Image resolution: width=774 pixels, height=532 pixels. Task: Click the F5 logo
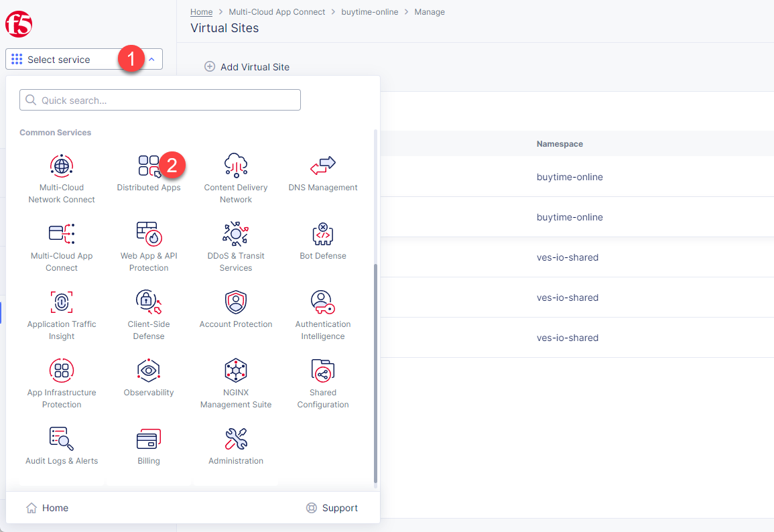19,23
